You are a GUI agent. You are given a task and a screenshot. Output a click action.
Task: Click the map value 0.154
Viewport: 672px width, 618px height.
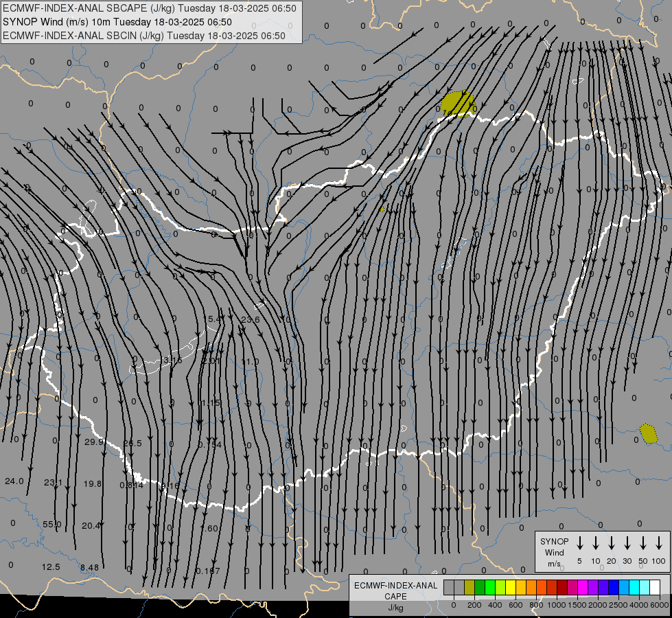point(210,444)
